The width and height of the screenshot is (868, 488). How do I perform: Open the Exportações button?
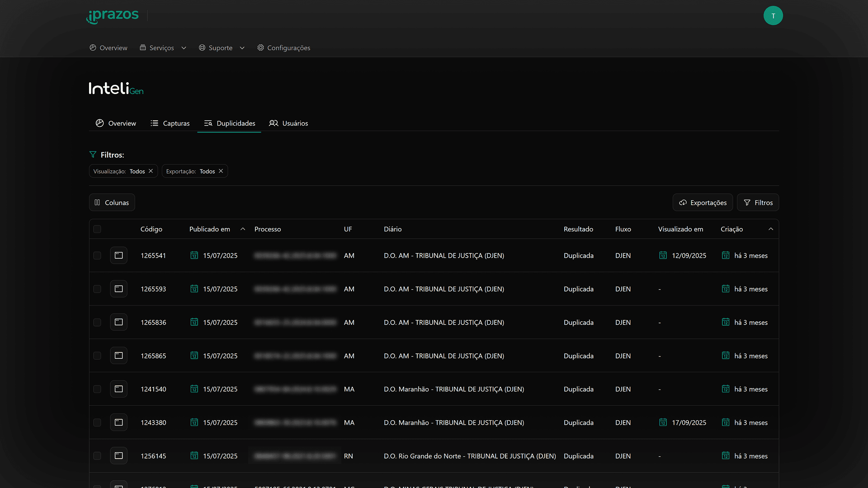(x=703, y=202)
